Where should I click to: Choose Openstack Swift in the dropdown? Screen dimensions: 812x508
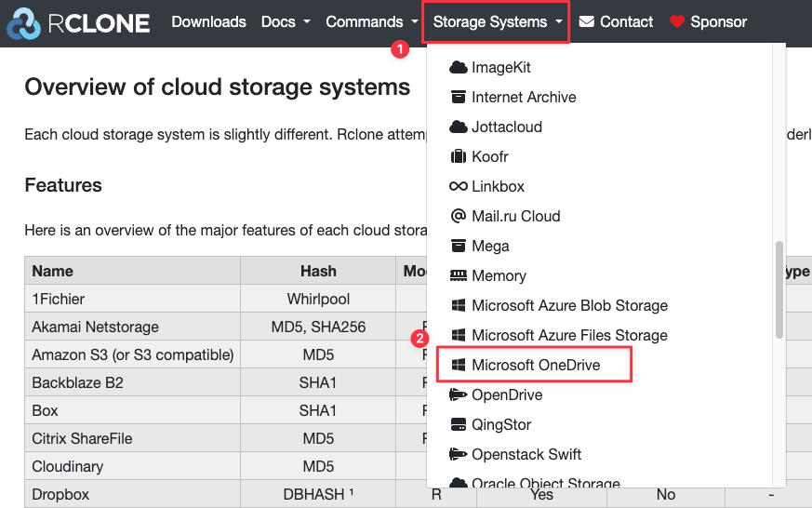(x=526, y=454)
